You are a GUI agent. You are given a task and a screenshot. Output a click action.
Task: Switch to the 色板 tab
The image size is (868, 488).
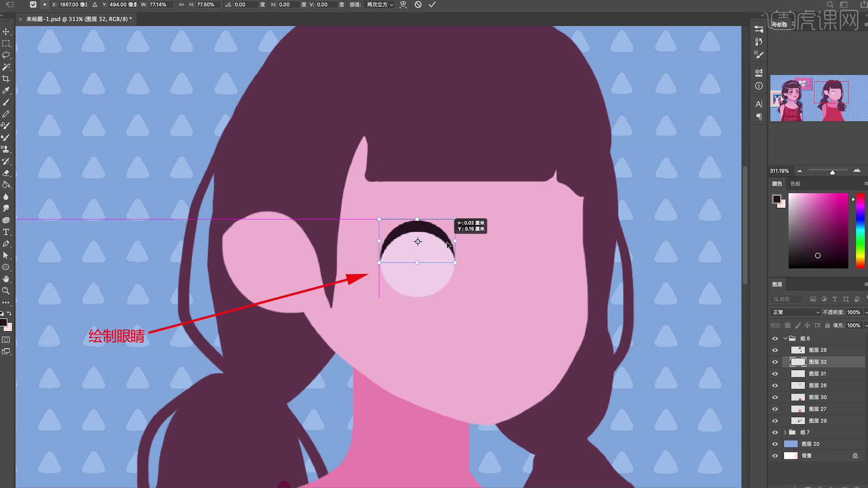(795, 183)
